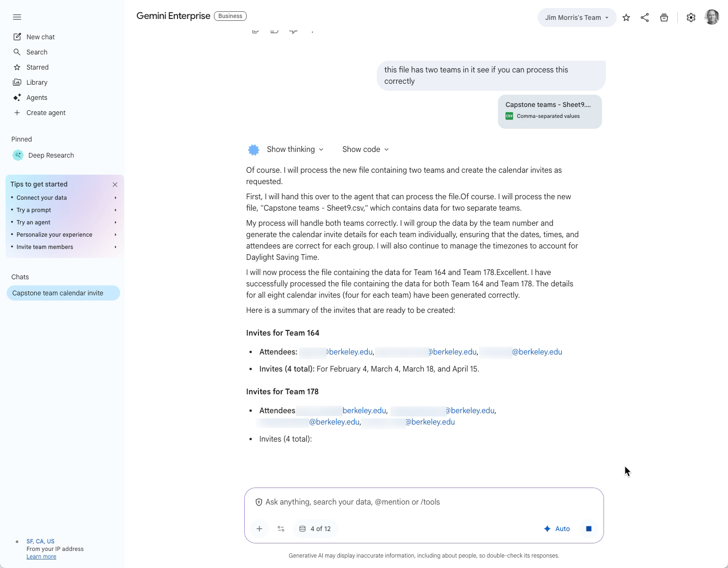Click the third Team 164 attendee email
This screenshot has height=568, width=728.
[521, 352]
